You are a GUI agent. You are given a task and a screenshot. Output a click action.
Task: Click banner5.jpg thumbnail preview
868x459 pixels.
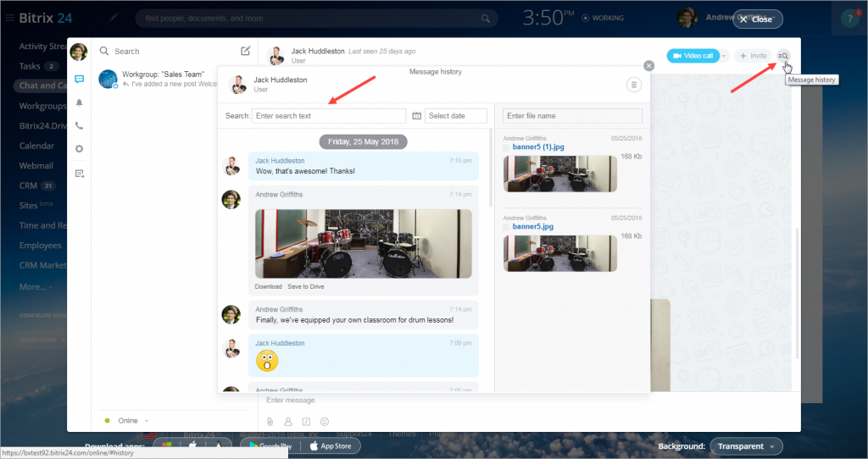[x=560, y=253]
